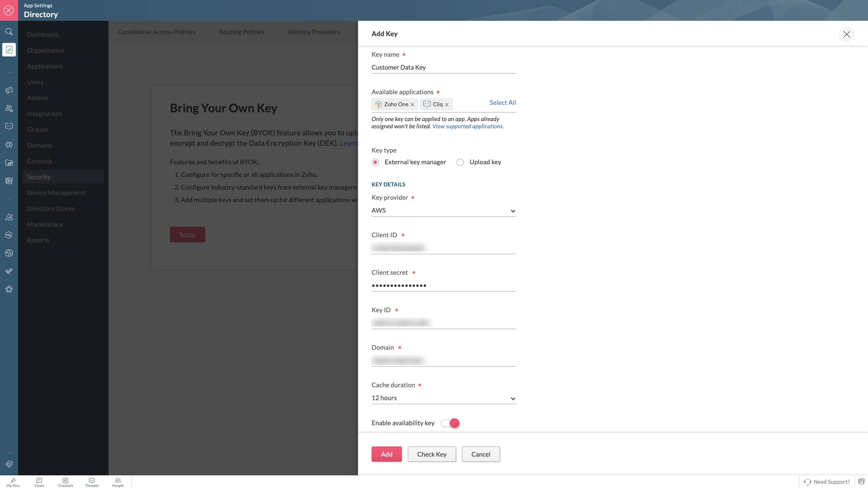Screen dimensions: 868x488
Task: Toggle Enable availability key switch
Action: [450, 423]
